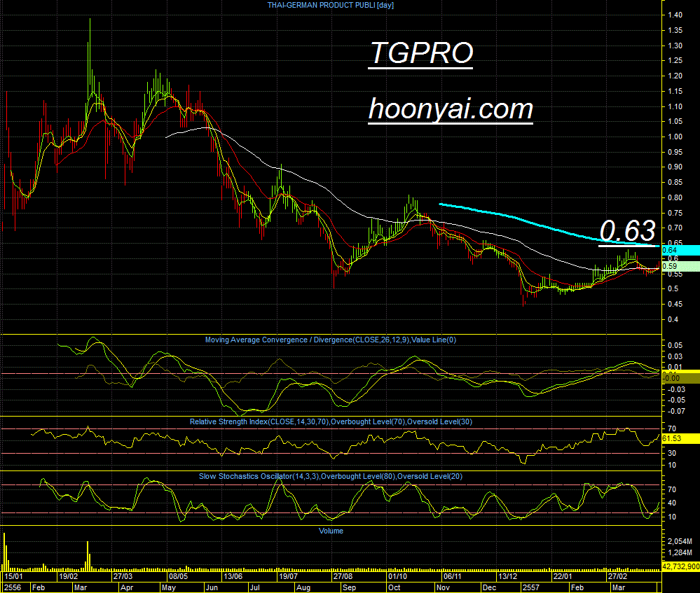700x593 pixels.
Task: Click the 27/02 date label
Action: [x=617, y=576]
